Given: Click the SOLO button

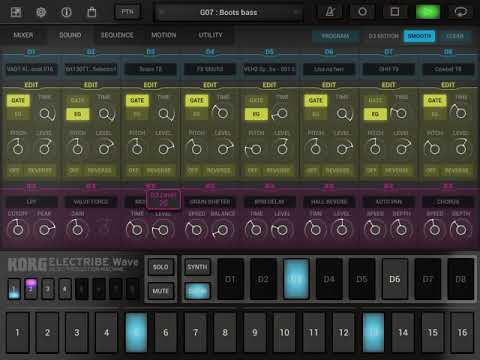Looking at the screenshot, I should [x=161, y=267].
